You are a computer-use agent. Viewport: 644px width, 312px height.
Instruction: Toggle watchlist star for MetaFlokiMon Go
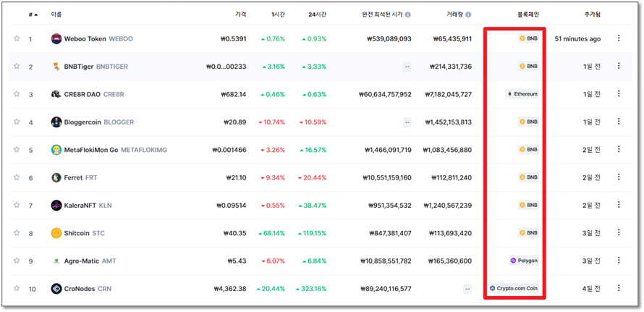(x=17, y=149)
